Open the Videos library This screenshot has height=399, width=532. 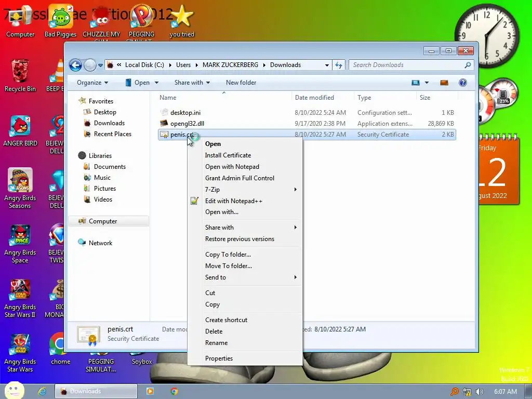click(103, 199)
